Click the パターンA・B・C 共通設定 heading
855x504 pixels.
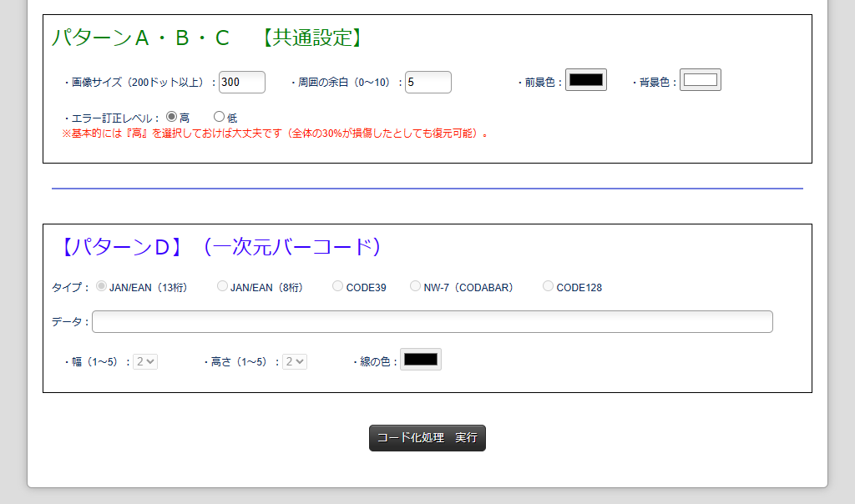coord(207,38)
